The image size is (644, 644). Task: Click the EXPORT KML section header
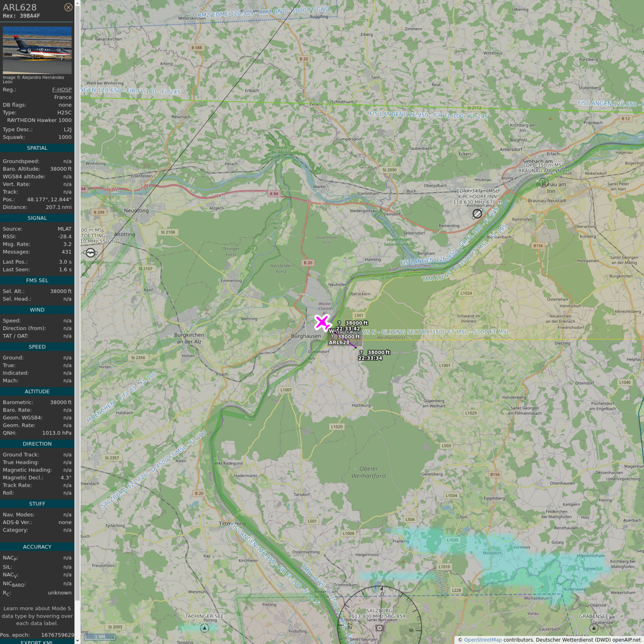pos(37,642)
